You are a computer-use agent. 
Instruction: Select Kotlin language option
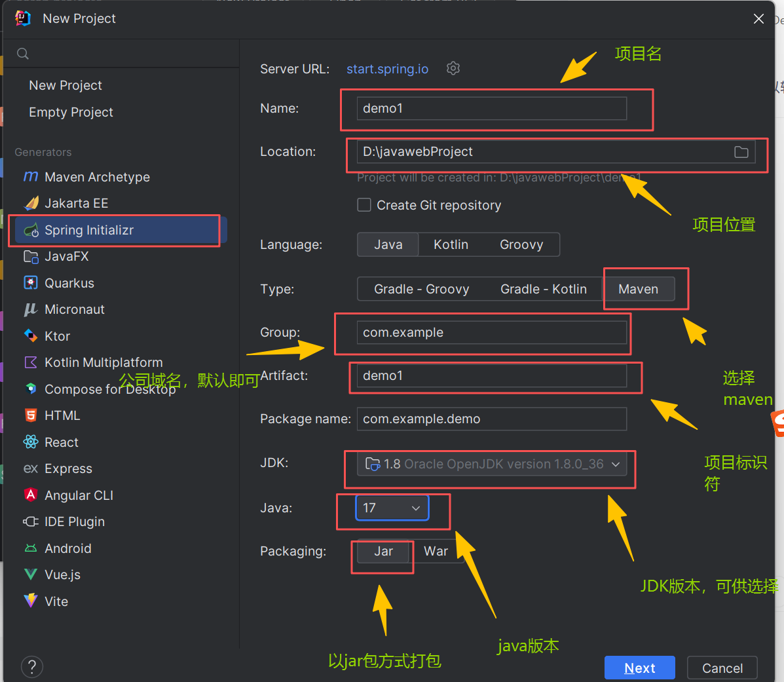click(451, 244)
